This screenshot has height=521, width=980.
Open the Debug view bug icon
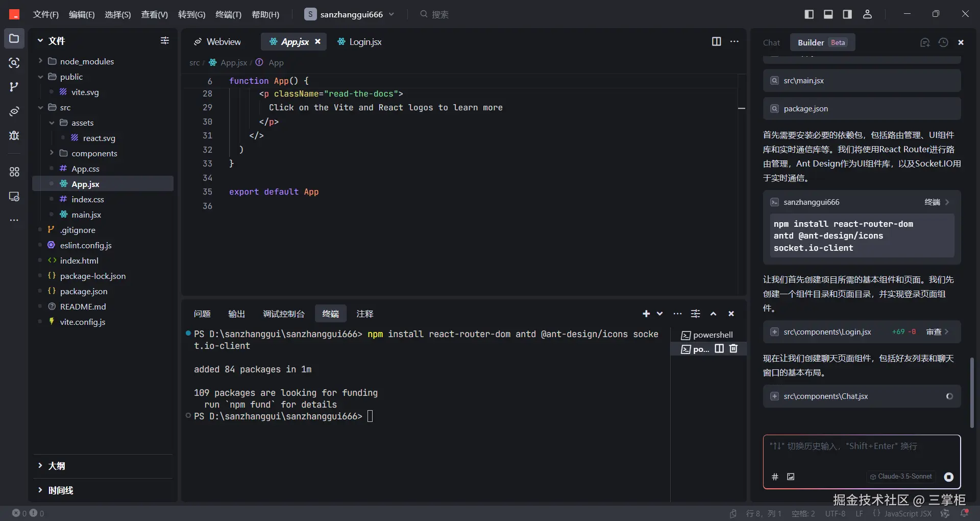[14, 135]
